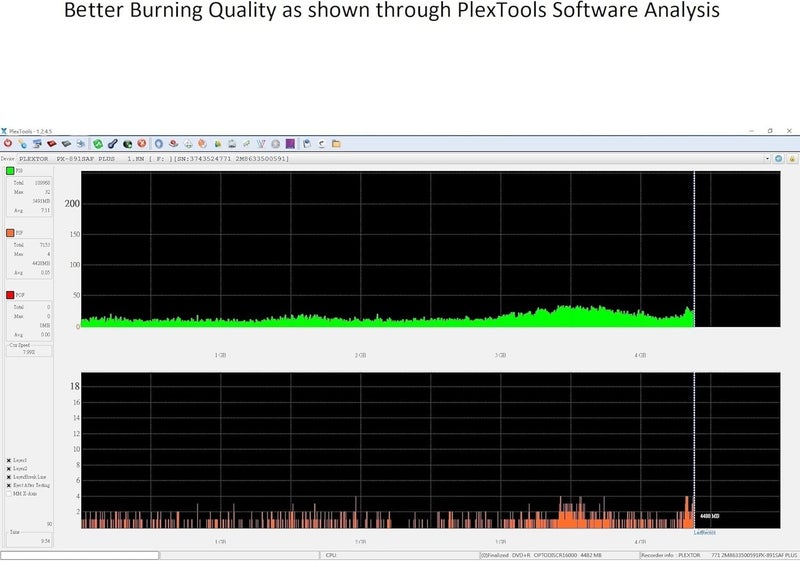Click the red power icon in toolbar
The image size is (800, 561).
(x=8, y=144)
